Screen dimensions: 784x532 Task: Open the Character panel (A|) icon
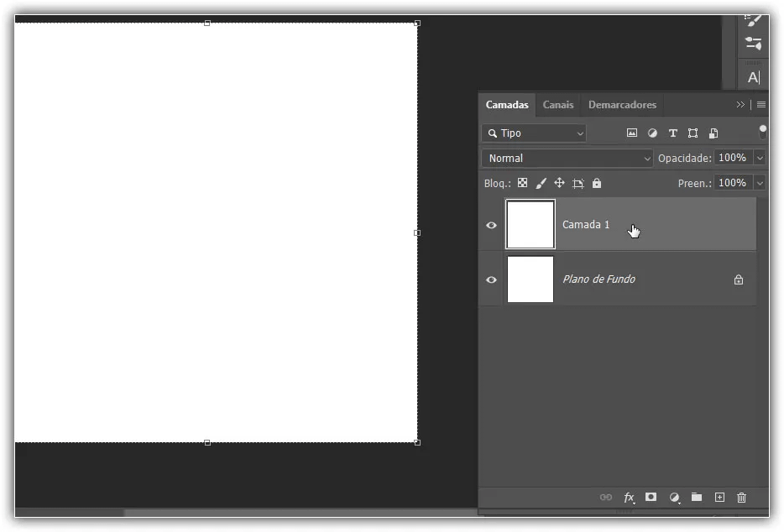click(x=754, y=77)
